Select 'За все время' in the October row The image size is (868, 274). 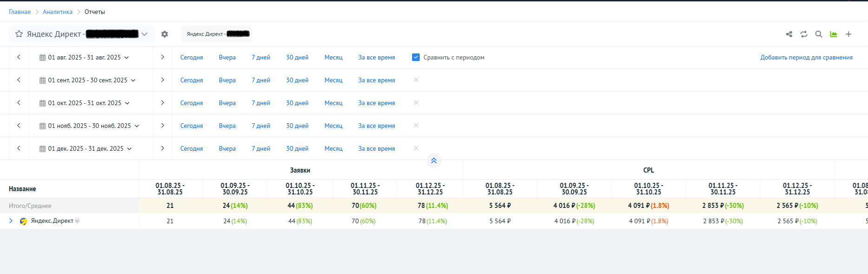[x=376, y=103]
